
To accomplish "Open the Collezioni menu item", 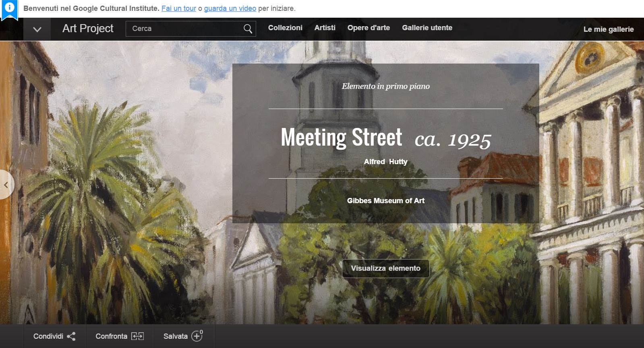I will pyautogui.click(x=285, y=28).
